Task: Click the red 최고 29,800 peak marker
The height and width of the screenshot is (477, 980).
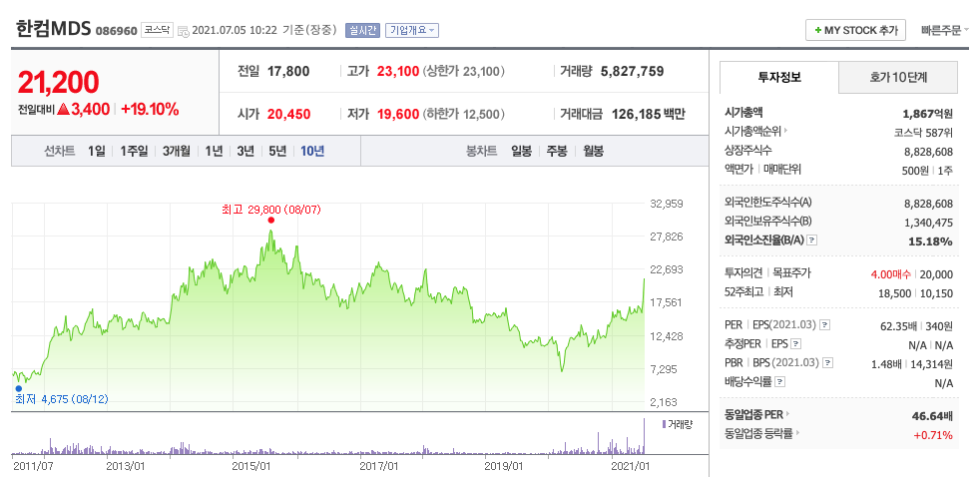Action: pyautogui.click(x=270, y=220)
